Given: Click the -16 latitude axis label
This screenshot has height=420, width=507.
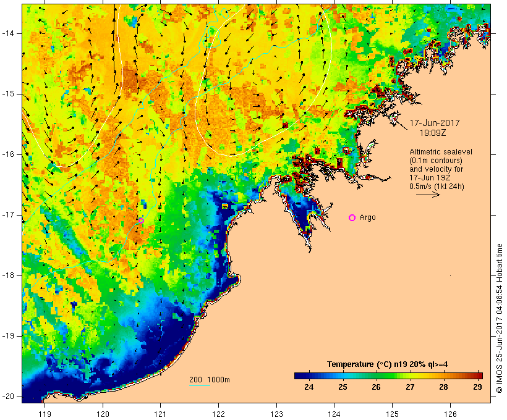Looking at the screenshot, I should pyautogui.click(x=8, y=154).
